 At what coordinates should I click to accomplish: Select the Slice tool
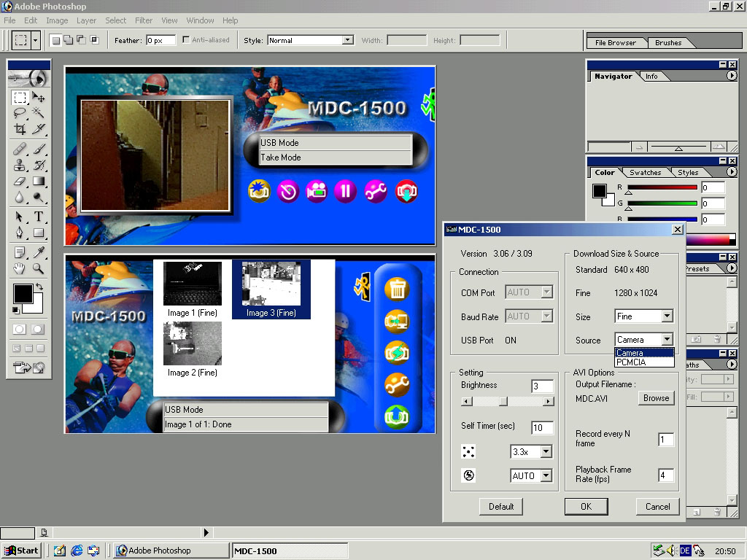coord(39,128)
